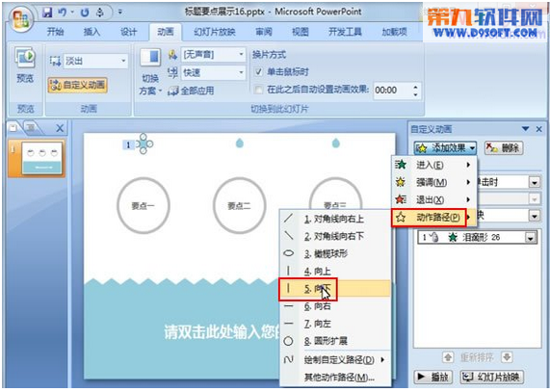550x392 pixels.
Task: Enable the 在此之后自动设置动画效果 checkbox
Action: (x=258, y=90)
